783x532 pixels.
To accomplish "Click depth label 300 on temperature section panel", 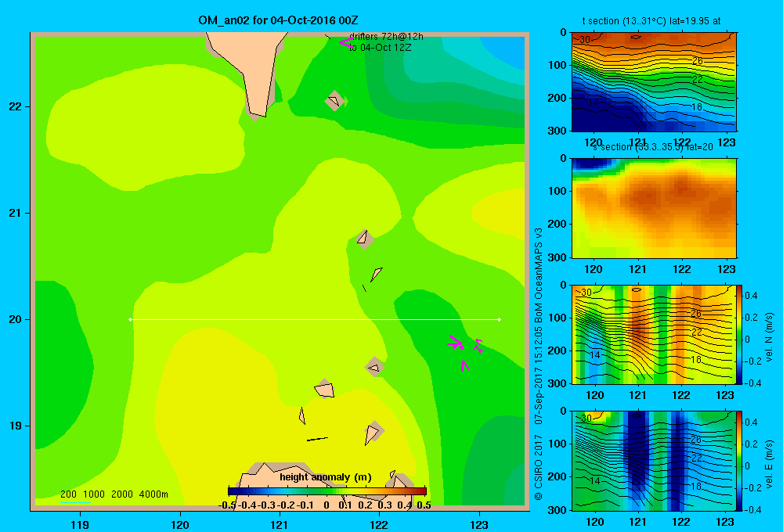I will coord(557,131).
